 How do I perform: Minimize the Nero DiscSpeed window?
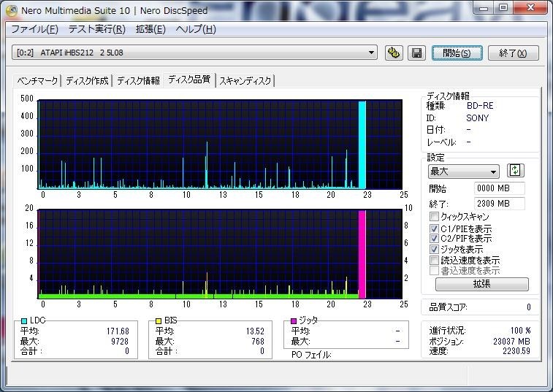click(x=484, y=8)
